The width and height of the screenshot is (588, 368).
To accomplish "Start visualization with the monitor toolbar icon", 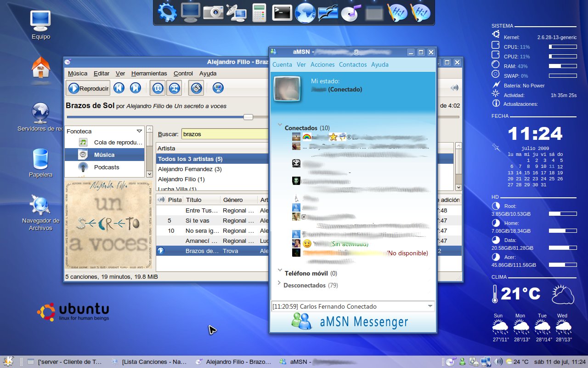I will click(218, 88).
